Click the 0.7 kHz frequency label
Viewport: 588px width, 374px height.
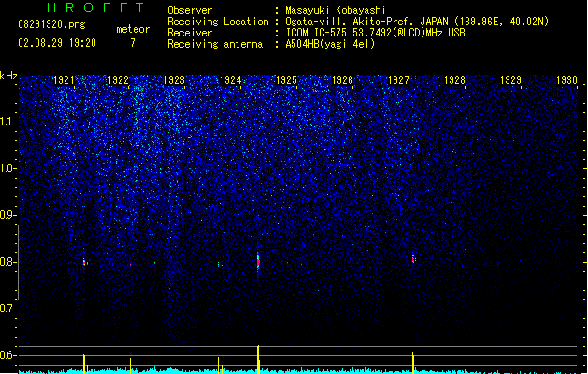tap(7, 309)
